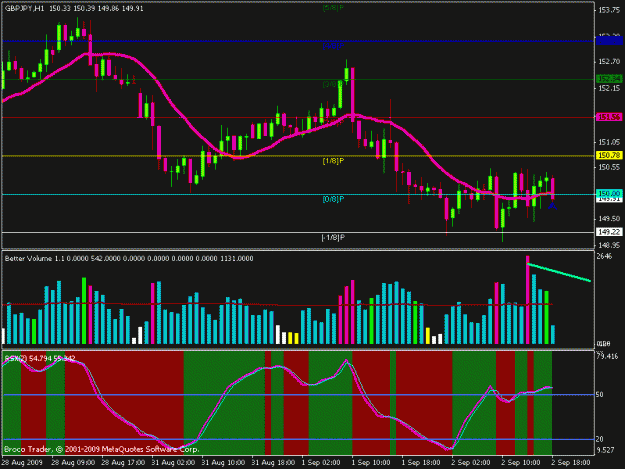Viewport: 625px width, 469px height.
Task: Click the yellow 150.78 price tag
Action: point(609,155)
